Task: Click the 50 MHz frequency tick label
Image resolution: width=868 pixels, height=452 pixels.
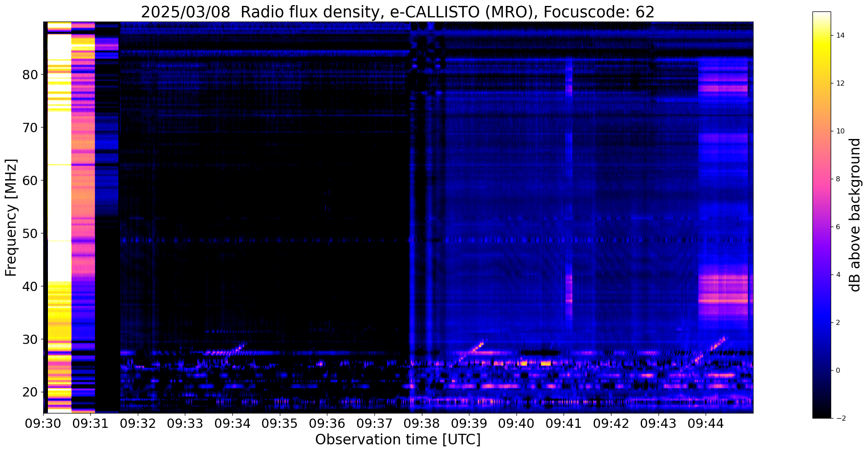Action: (x=30, y=233)
